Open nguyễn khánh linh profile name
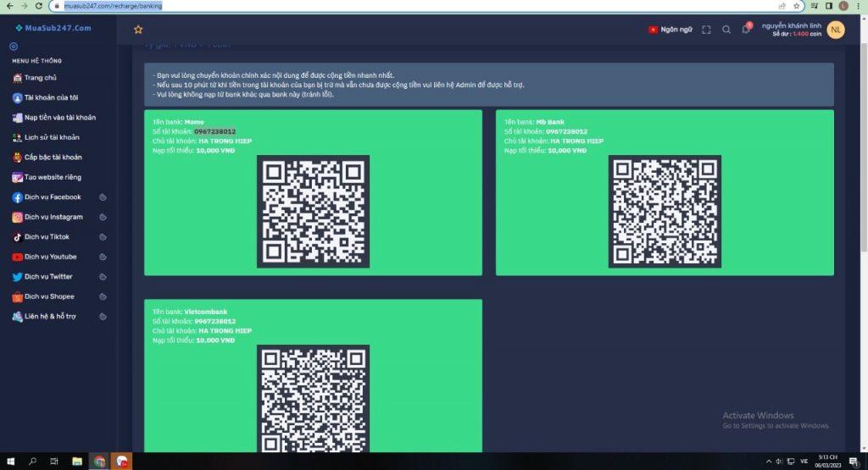The image size is (868, 470). (x=792, y=26)
